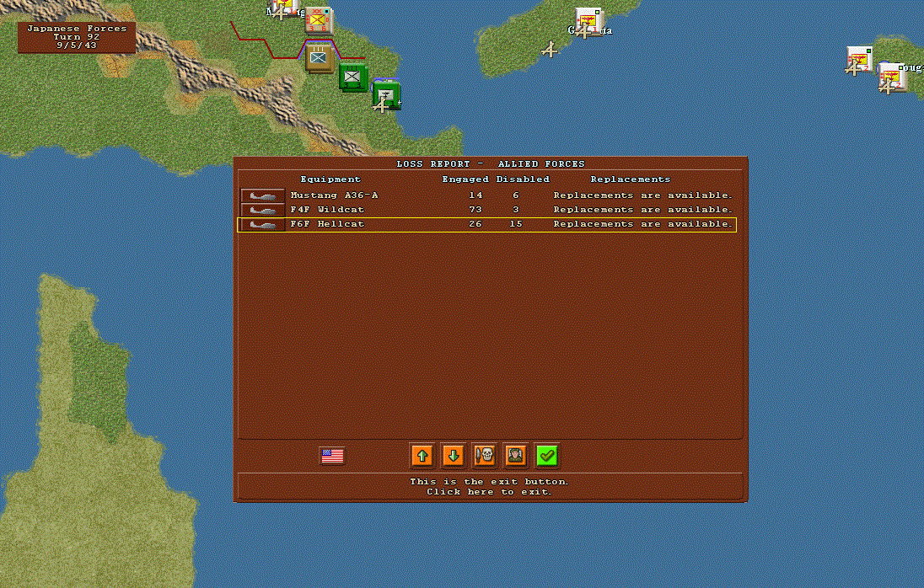
Task: Click the Equipment column header
Action: [330, 179]
